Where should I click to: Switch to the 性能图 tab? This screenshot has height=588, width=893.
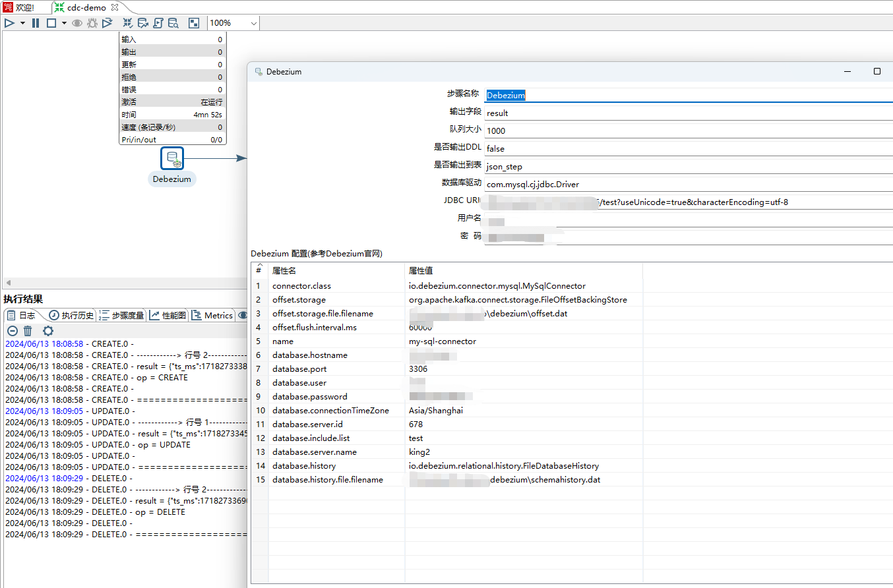tap(168, 315)
